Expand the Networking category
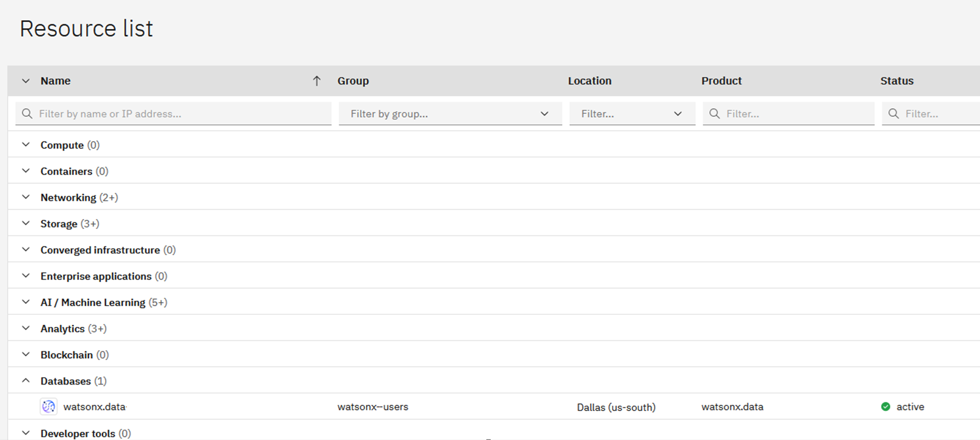Image resolution: width=980 pixels, height=440 pixels. click(26, 197)
